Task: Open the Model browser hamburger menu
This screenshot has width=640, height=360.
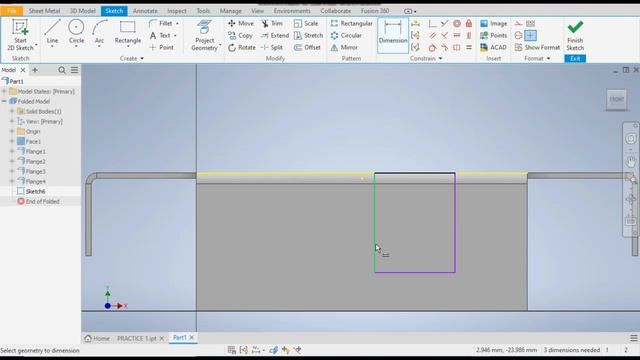Action: (x=74, y=70)
